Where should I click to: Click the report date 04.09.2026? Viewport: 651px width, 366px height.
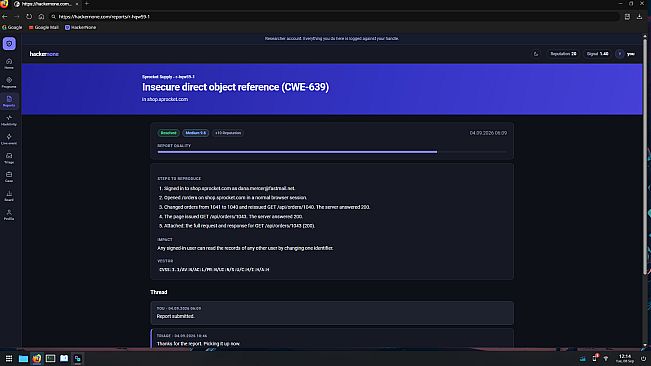[x=488, y=133]
